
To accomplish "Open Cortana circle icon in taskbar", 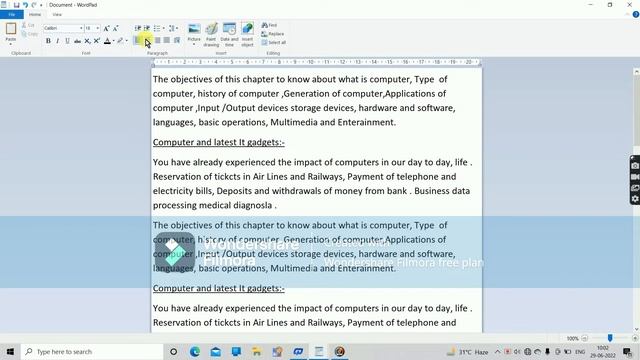I will [x=173, y=351].
